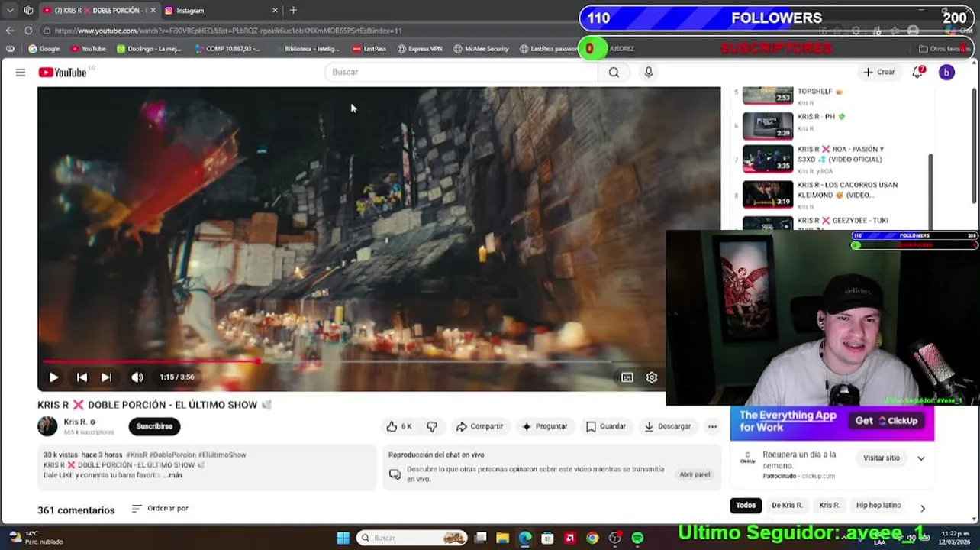Reload the page
The height and width of the screenshot is (550, 980).
pyautogui.click(x=28, y=31)
